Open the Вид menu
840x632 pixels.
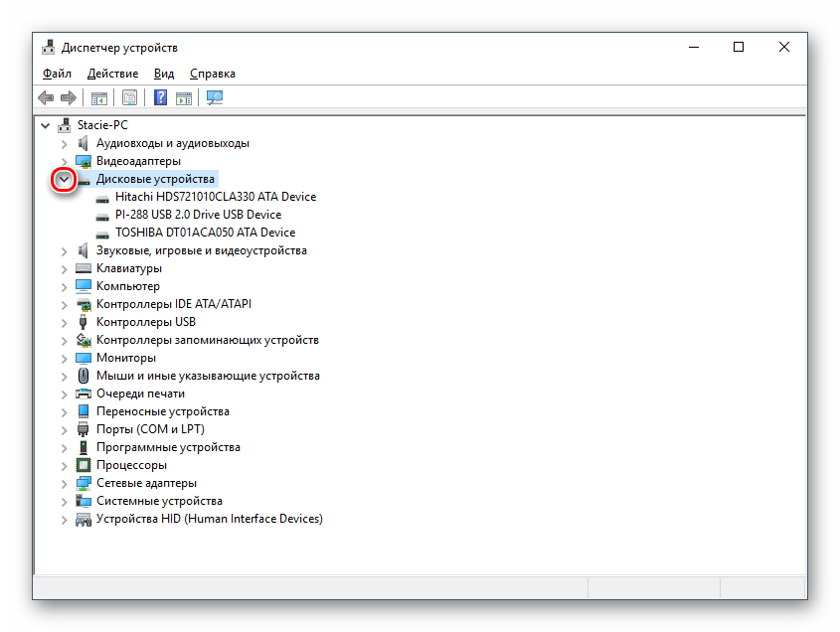tap(164, 74)
